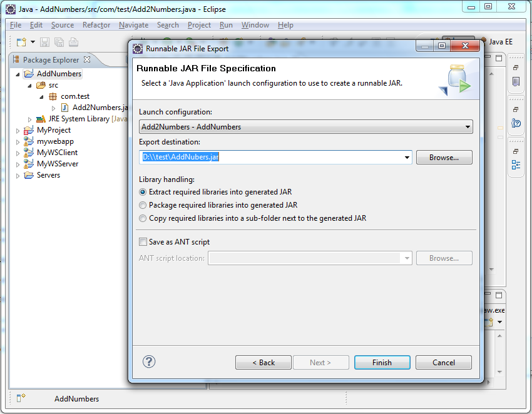Open the Run menu

[226, 25]
